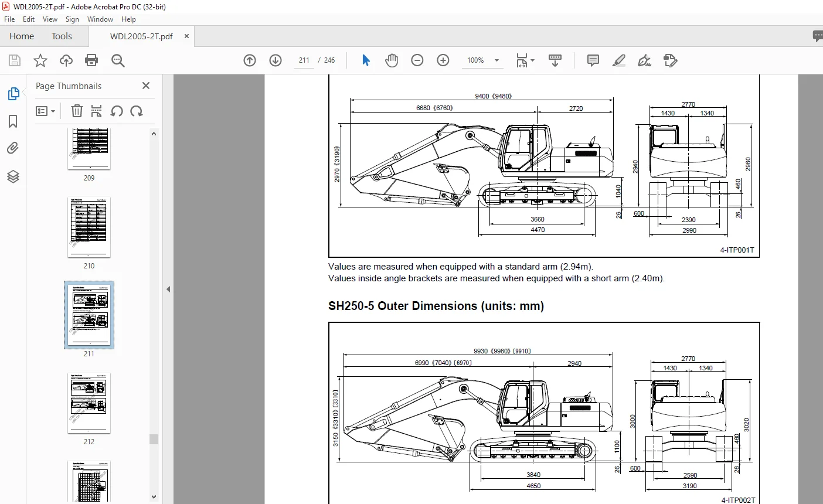Screen dimensions: 823x504
Task: Open the Bookmarks sidebar panel
Action: (13, 121)
